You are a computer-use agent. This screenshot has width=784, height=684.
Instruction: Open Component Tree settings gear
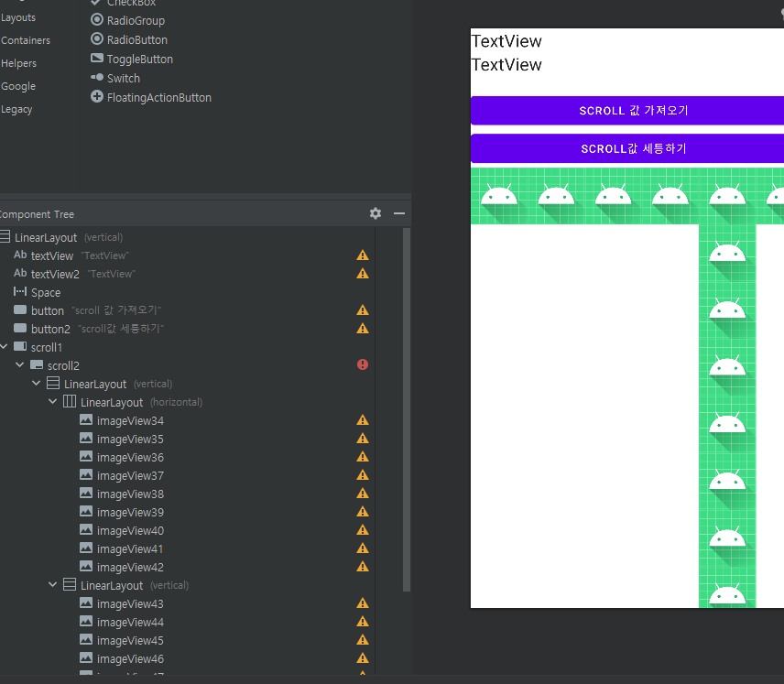click(x=375, y=213)
